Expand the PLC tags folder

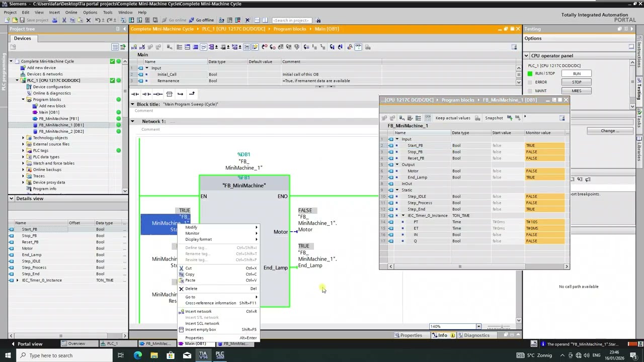[x=23, y=150]
